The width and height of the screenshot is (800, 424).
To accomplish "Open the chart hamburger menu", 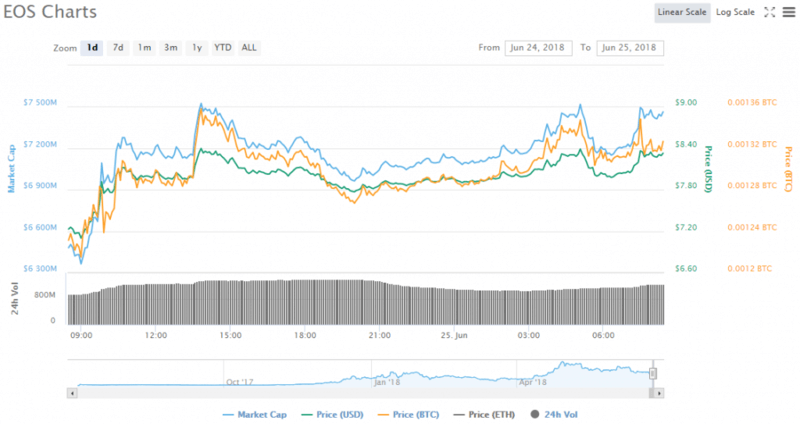I will pyautogui.click(x=787, y=12).
